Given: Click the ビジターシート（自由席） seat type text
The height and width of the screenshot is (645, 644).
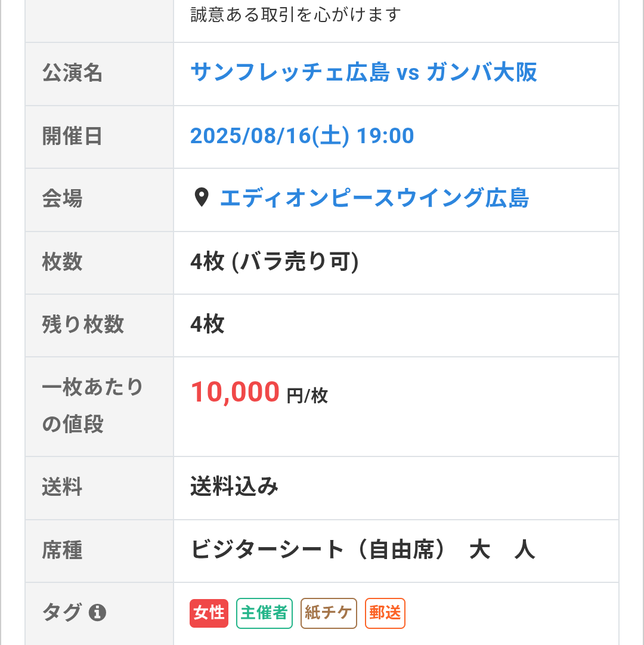Looking at the screenshot, I should [x=318, y=550].
